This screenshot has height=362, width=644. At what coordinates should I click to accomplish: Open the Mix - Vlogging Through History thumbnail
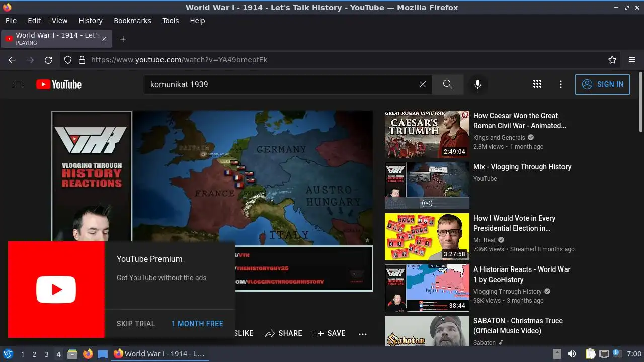click(x=427, y=186)
